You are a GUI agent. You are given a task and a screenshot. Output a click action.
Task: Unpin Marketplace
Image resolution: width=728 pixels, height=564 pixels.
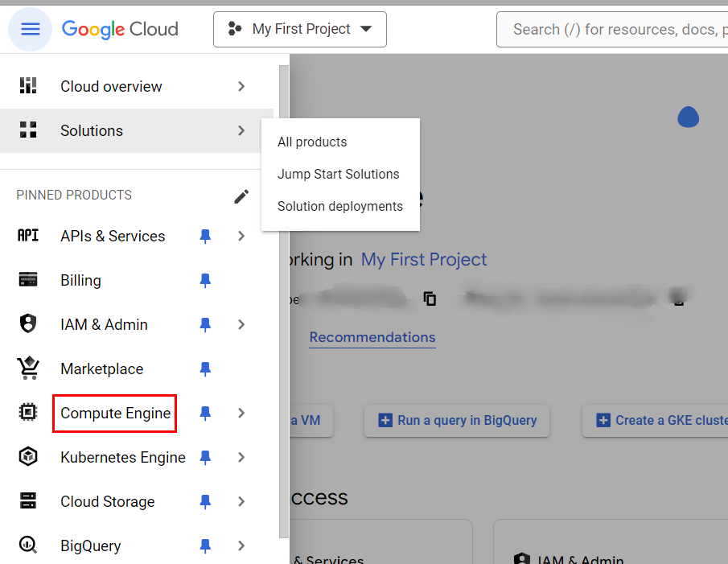point(205,368)
